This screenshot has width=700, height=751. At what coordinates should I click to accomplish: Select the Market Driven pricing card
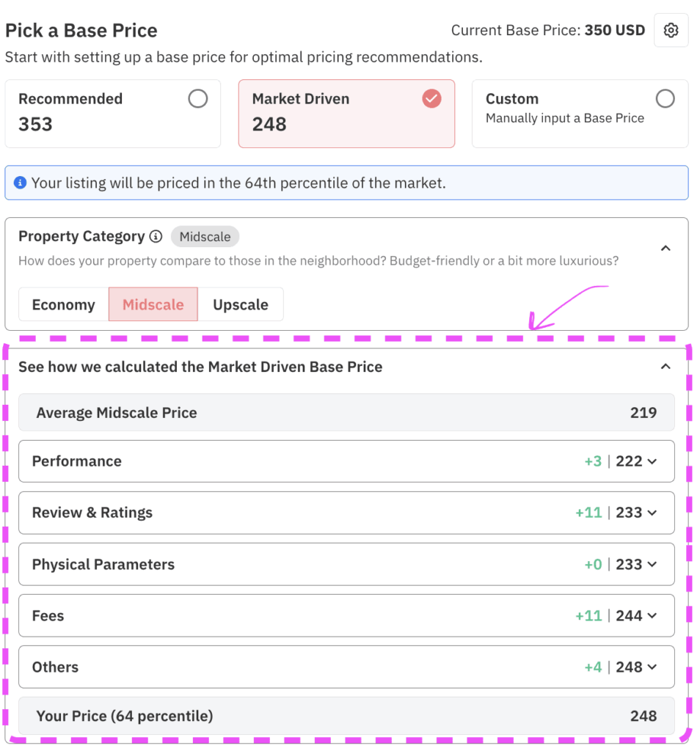[346, 114]
